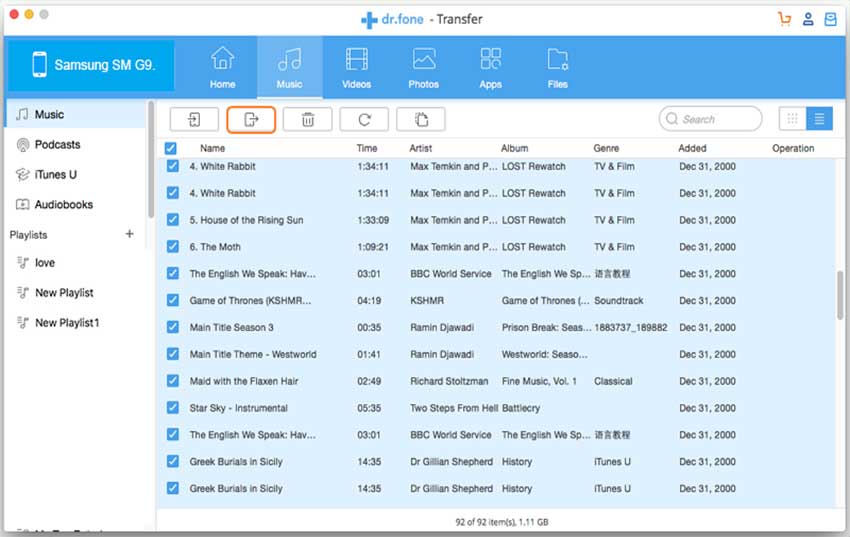Add a new playlist with plus icon
Screen dimensions: 850x537
coord(129,234)
